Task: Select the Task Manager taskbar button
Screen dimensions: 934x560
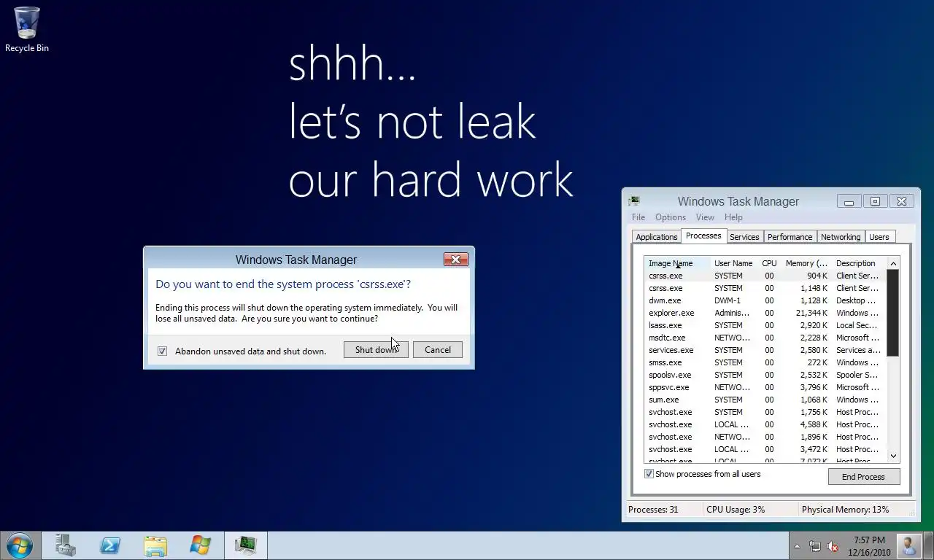Action: (246, 545)
